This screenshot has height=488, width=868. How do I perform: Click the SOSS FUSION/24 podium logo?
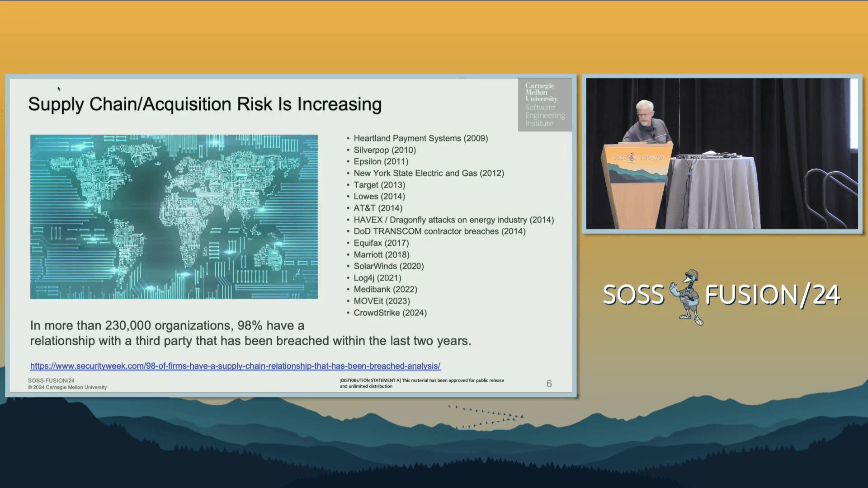tap(638, 158)
